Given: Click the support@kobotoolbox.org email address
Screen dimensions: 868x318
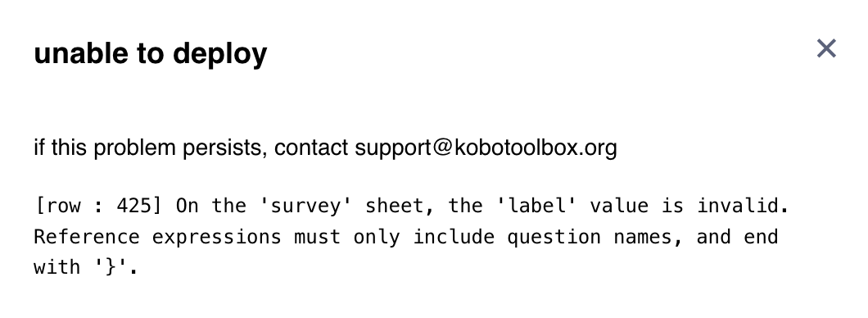Looking at the screenshot, I should (486, 148).
